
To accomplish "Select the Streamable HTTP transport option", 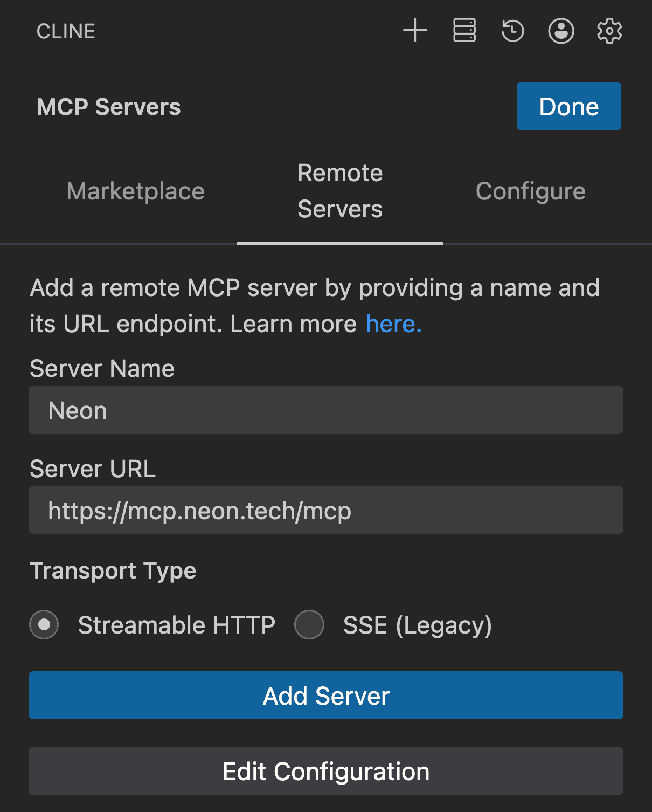I will (44, 625).
